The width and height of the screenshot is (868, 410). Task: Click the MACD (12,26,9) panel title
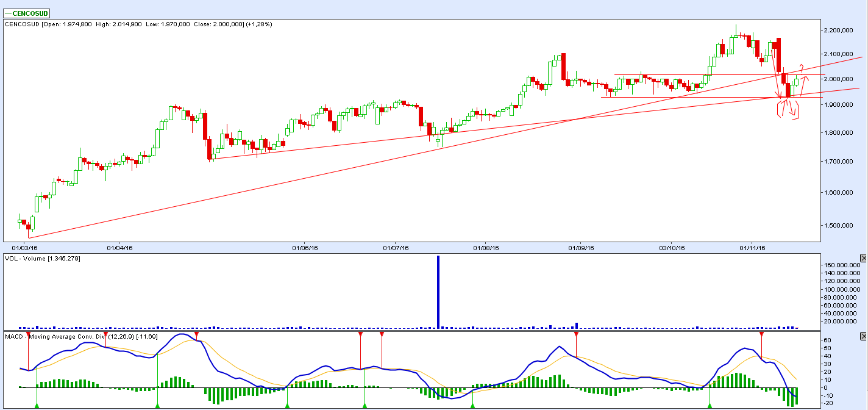coord(81,336)
